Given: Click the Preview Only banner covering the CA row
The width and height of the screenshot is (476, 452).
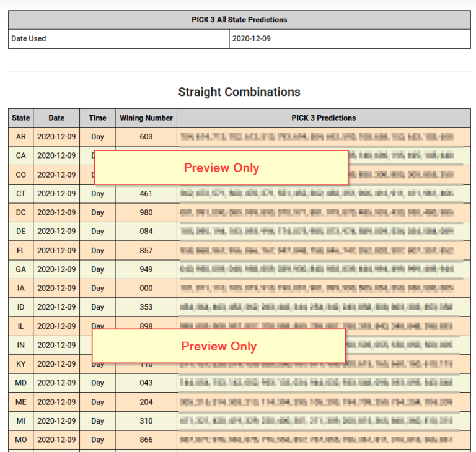Looking at the screenshot, I should tap(221, 168).
